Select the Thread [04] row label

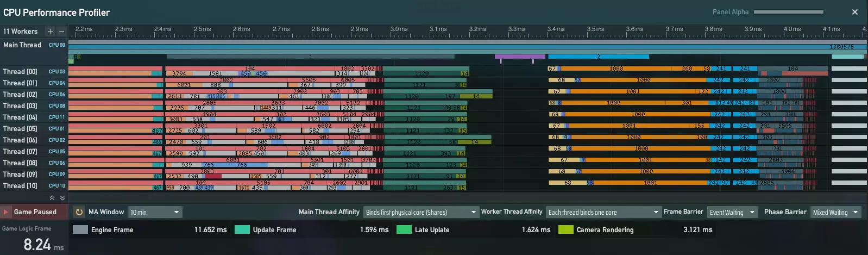[20, 117]
